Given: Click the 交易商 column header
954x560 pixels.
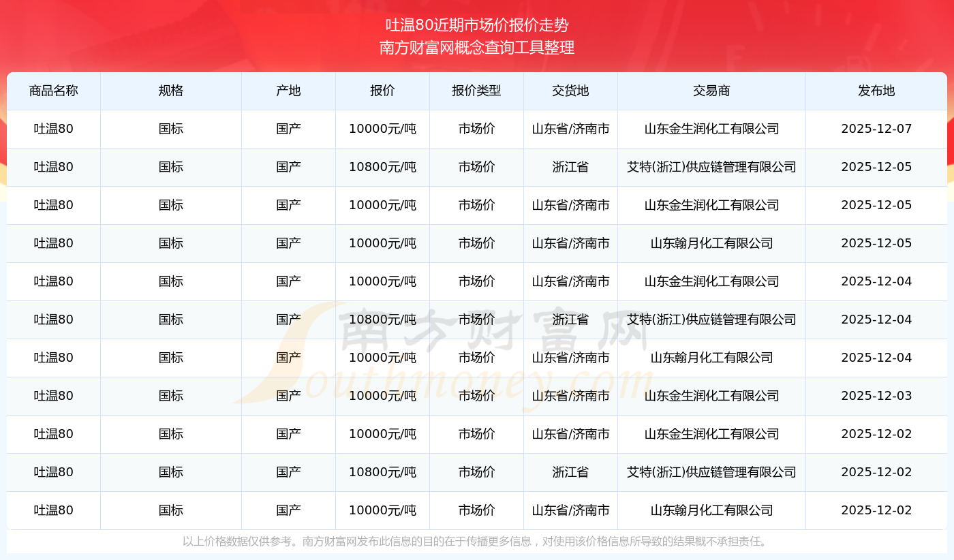Looking at the screenshot, I should (x=711, y=91).
